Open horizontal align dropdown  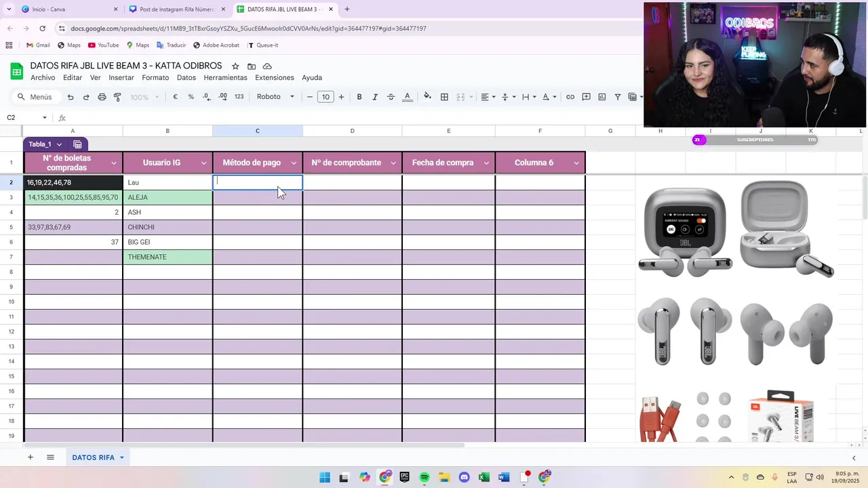(x=488, y=97)
